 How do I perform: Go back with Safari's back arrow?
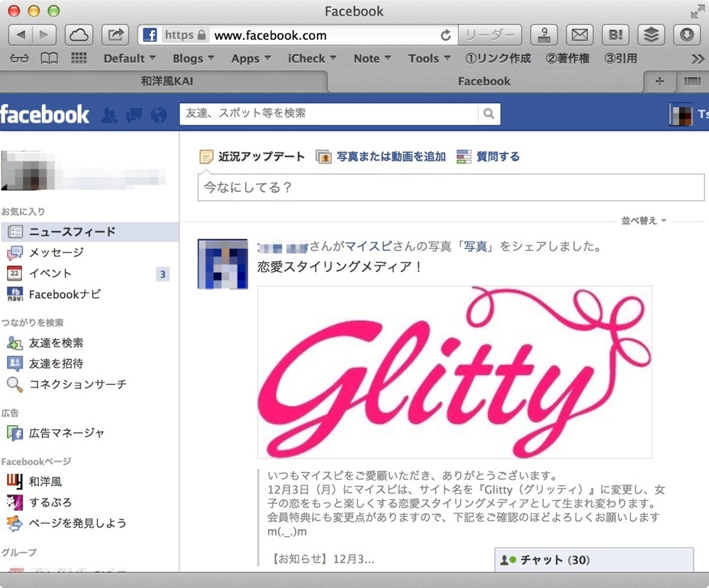pos(21,35)
